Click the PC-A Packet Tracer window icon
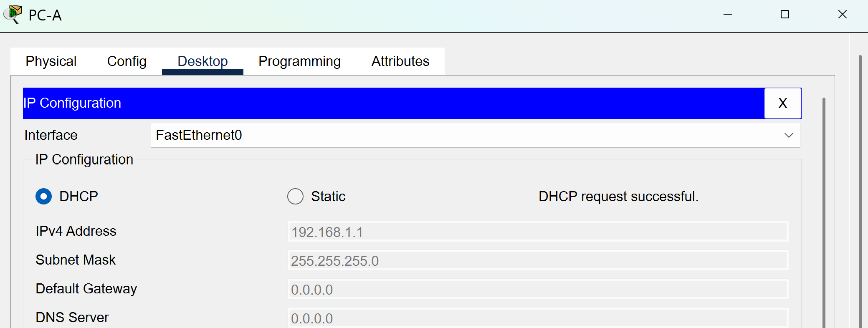 13,15
